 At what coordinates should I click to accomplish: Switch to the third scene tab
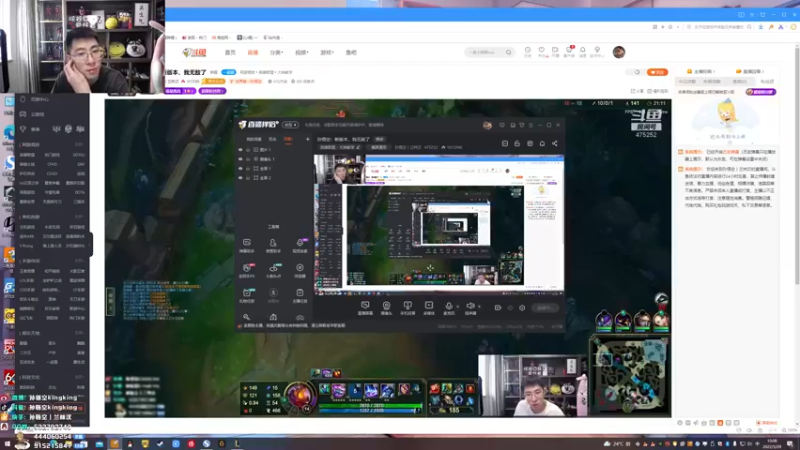(288, 139)
